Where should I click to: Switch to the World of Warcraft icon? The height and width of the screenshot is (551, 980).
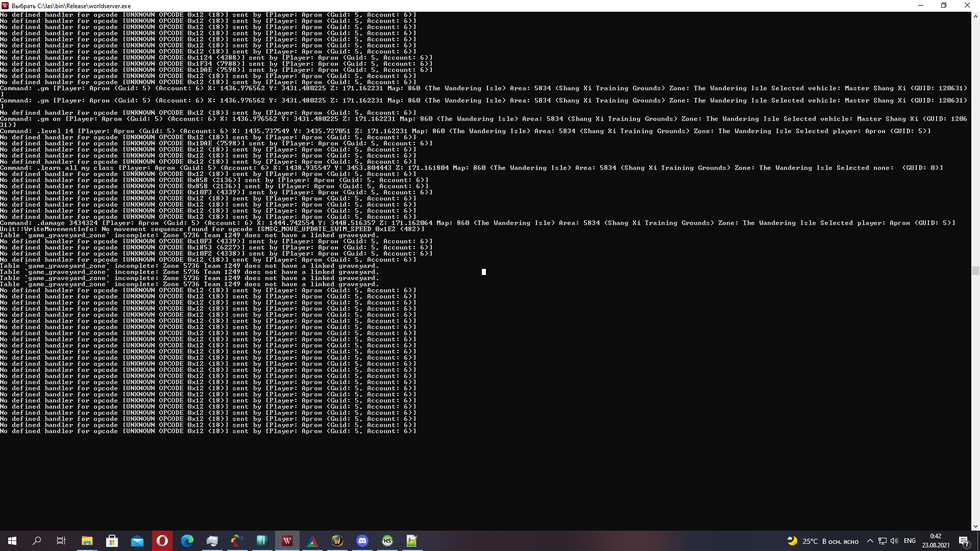[337, 541]
